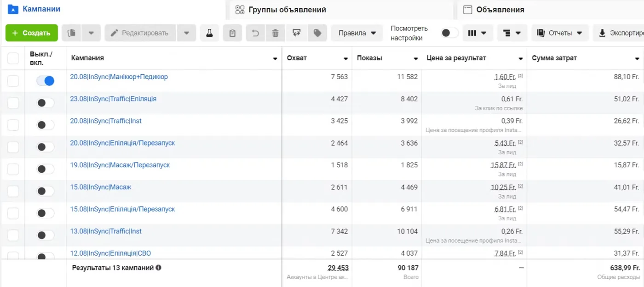
Task: Click the trash delete icon
Action: pyautogui.click(x=276, y=33)
